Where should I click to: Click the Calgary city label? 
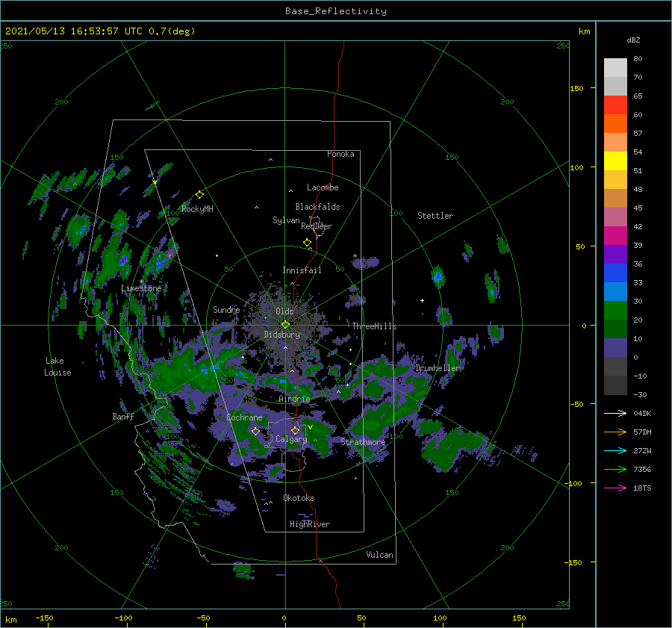[291, 439]
